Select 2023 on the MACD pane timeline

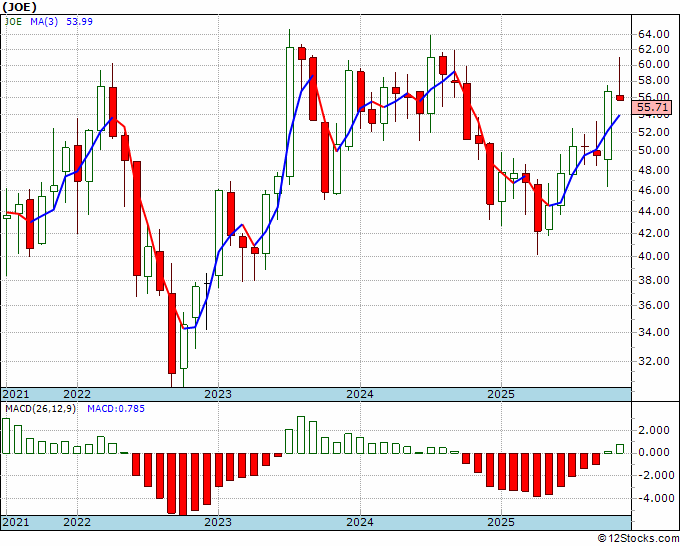pos(218,522)
